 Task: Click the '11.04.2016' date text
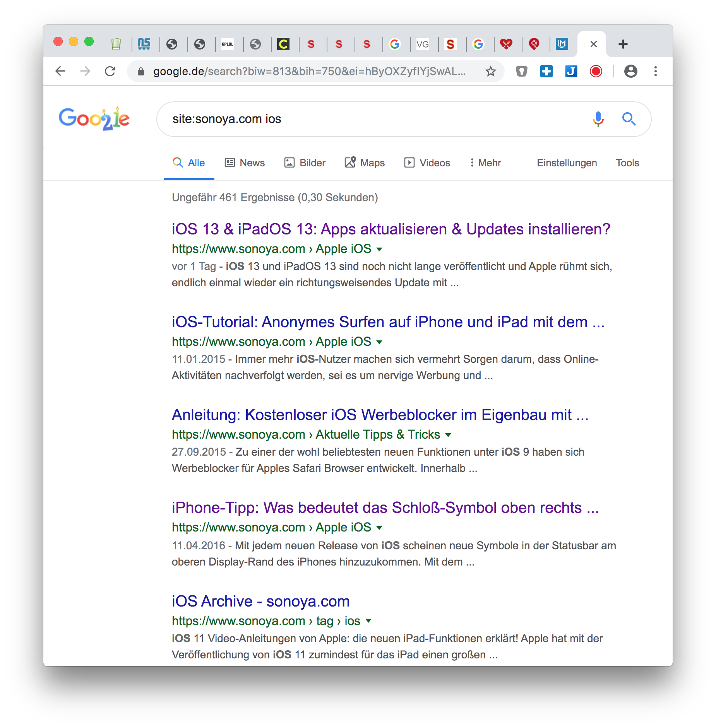(x=199, y=545)
